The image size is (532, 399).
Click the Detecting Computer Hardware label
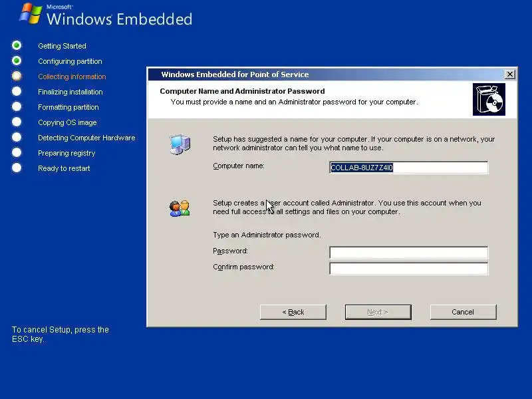pyautogui.click(x=86, y=138)
